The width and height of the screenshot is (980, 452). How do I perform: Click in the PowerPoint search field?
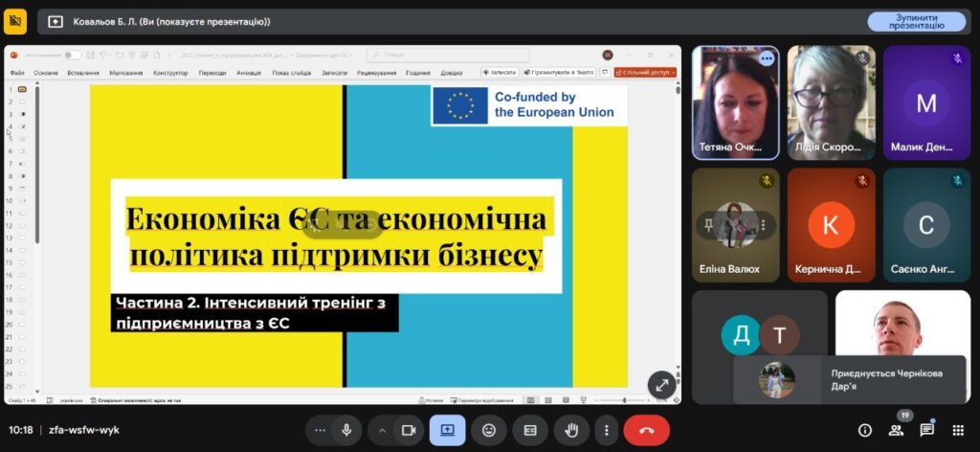click(450, 55)
